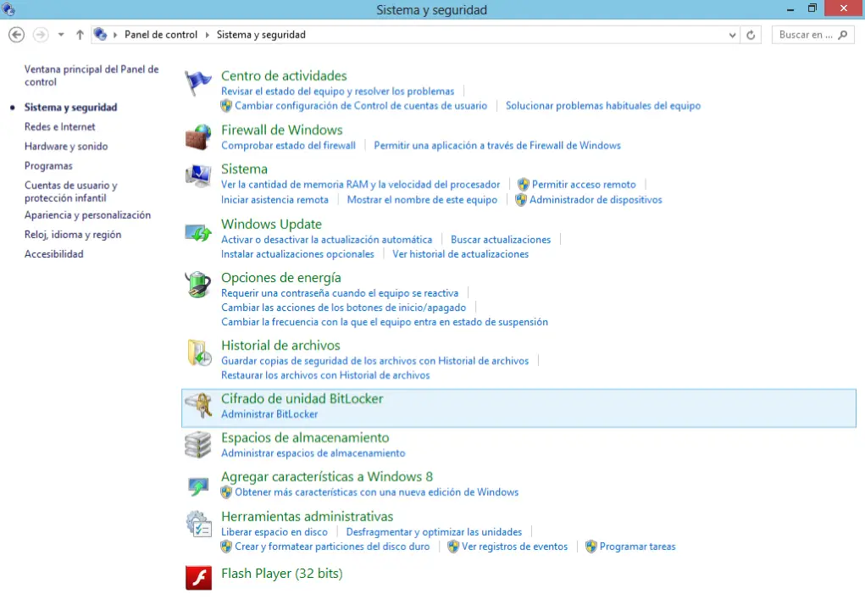Viewport: 865px width, 616px height.
Task: Click the Sistema computer monitor icon
Action: [198, 176]
